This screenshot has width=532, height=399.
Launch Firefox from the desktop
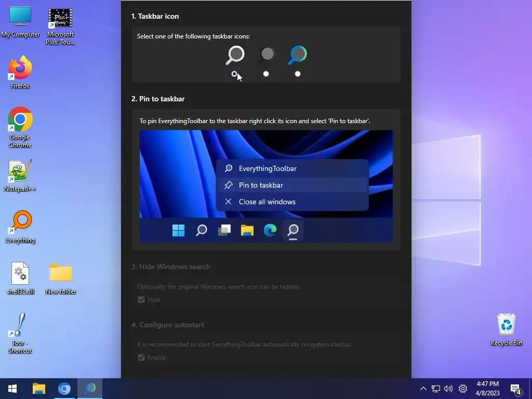coord(20,72)
